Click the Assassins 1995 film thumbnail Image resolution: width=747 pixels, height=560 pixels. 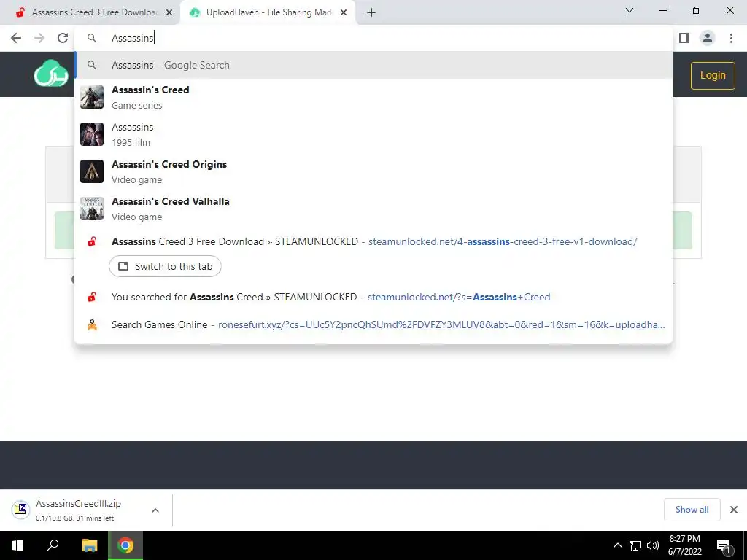92,134
